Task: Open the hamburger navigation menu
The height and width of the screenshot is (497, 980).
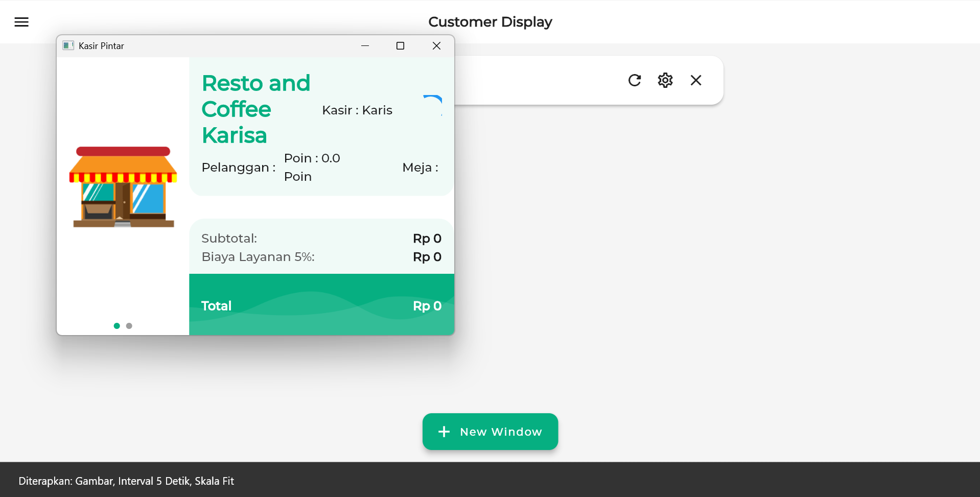Action: pyautogui.click(x=21, y=22)
